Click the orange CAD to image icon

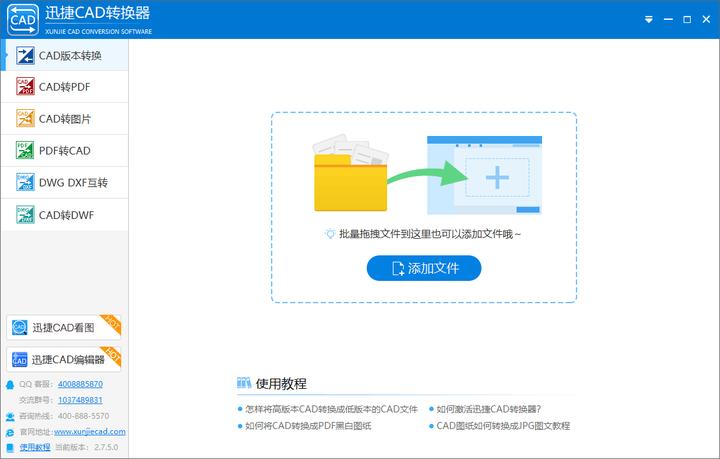coord(25,118)
